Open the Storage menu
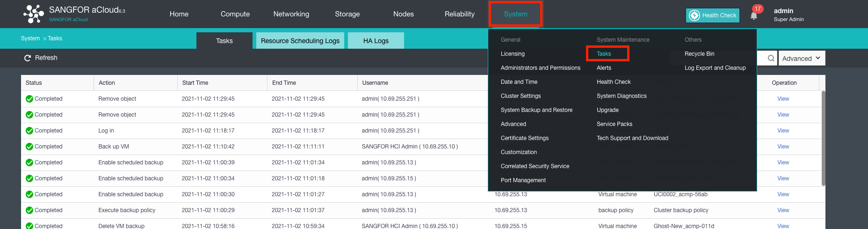Screen dimensions: 868x229 (347, 14)
